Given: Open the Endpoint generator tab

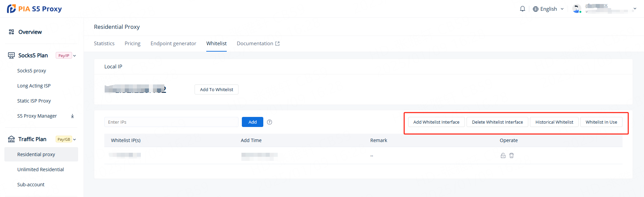Looking at the screenshot, I should click(173, 44).
